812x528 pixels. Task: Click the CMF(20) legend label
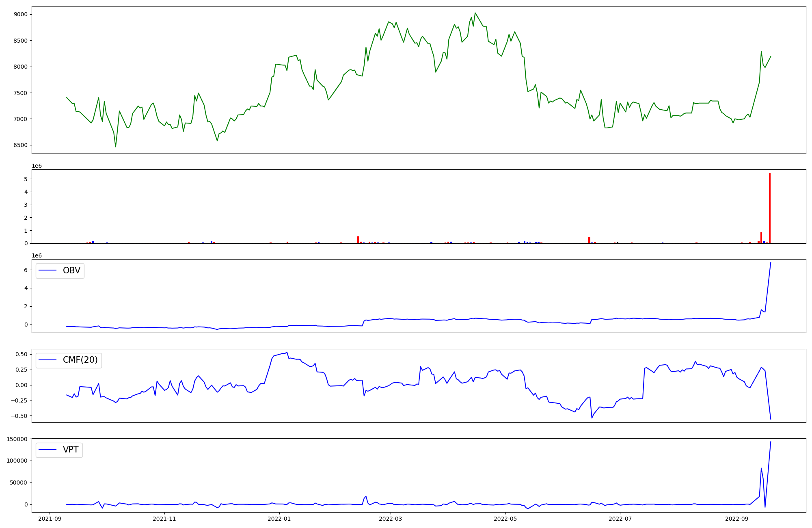(x=80, y=360)
